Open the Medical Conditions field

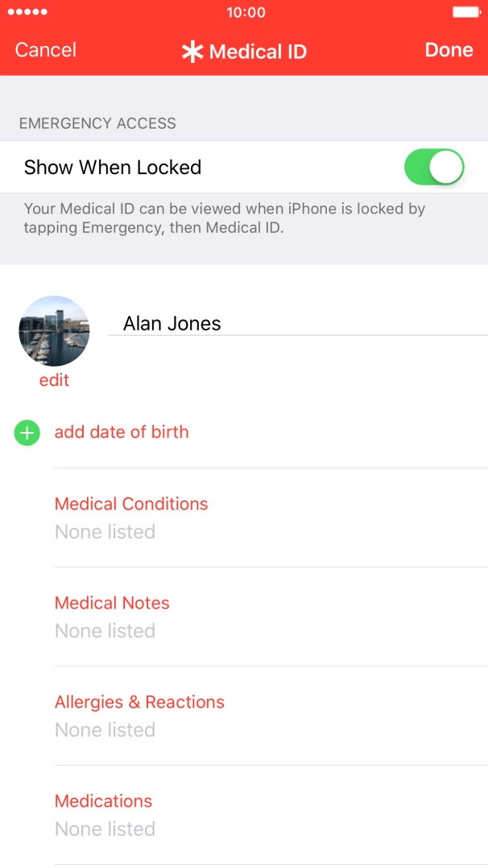click(x=131, y=504)
